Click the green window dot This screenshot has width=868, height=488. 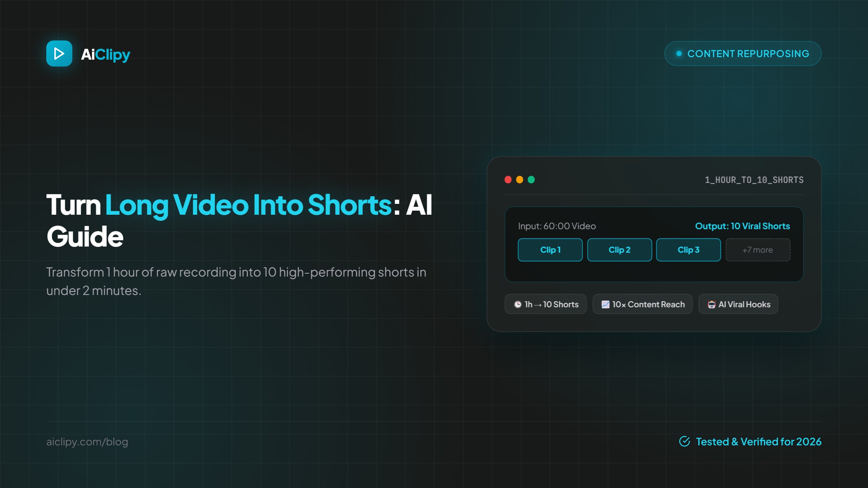click(x=531, y=180)
